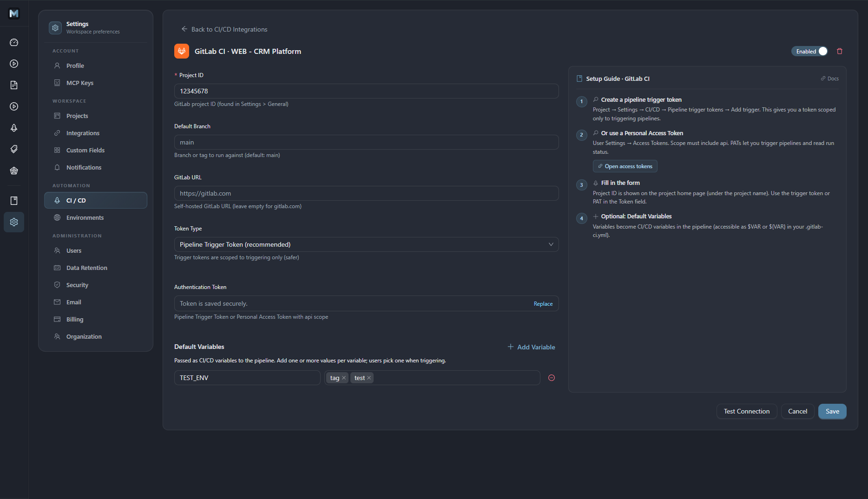Screen dimensions: 868x499
Task: Open Profile via its person icon
Action: coord(57,66)
